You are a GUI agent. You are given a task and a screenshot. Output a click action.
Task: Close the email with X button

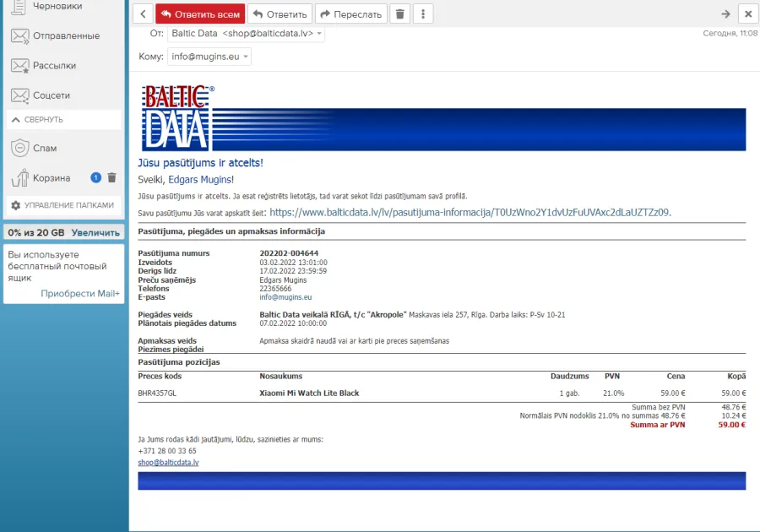748,14
